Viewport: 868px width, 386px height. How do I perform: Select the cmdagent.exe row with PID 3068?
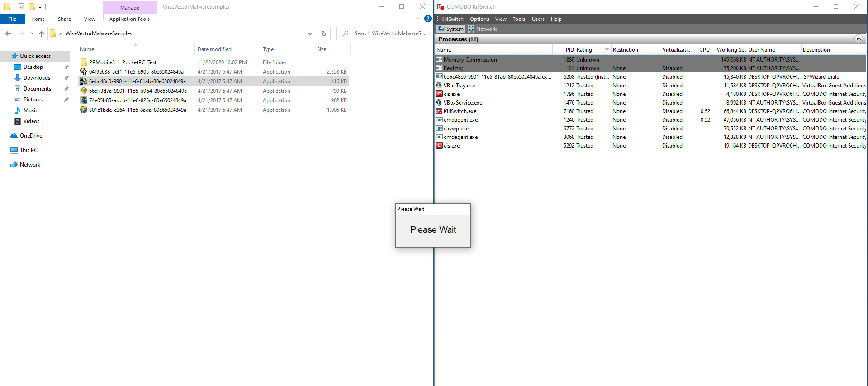[650, 137]
